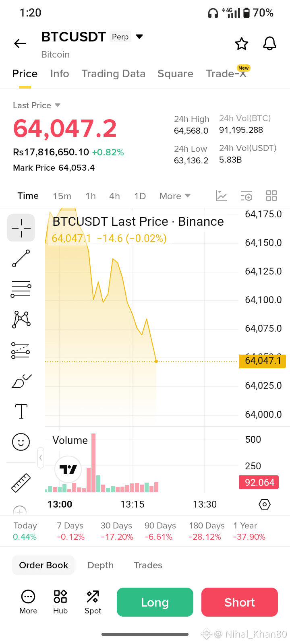Switch chart to 1D interval
This screenshot has width=290, height=644.
140,196
